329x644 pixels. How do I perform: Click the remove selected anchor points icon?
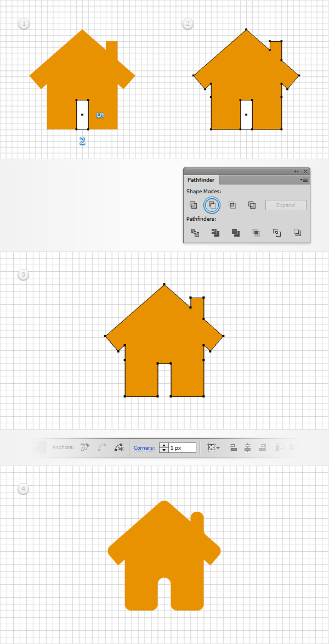(85, 447)
